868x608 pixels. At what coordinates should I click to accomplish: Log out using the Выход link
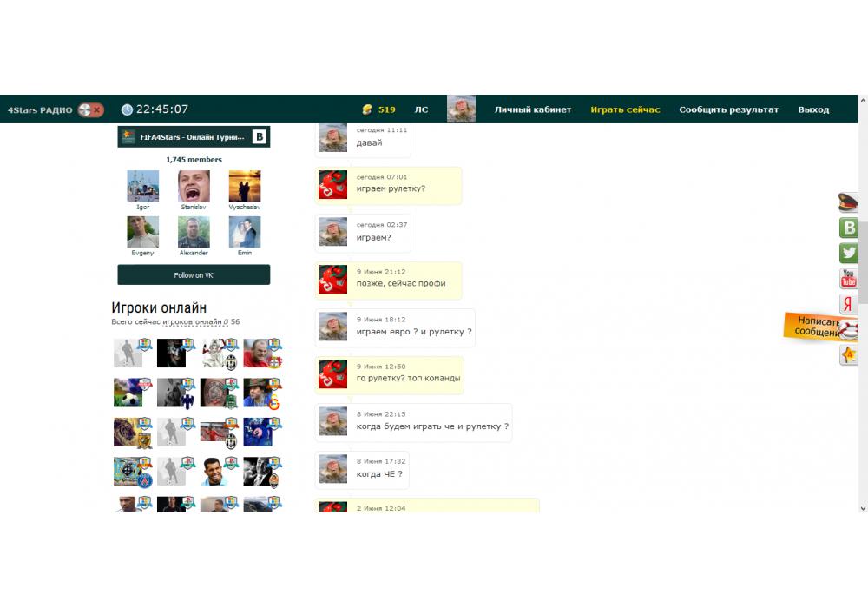pyautogui.click(x=813, y=109)
